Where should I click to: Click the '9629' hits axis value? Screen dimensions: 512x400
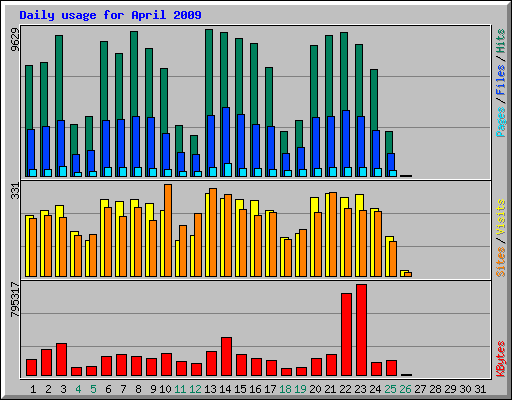tap(15, 39)
